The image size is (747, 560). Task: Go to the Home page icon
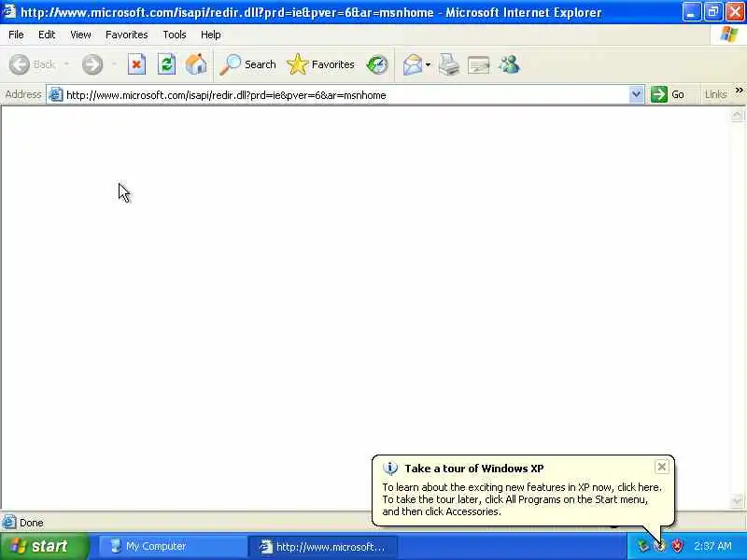(x=196, y=64)
